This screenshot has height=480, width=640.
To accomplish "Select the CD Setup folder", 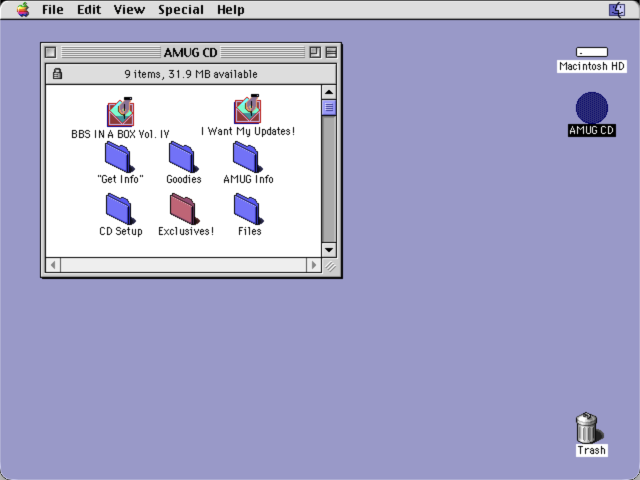I will pyautogui.click(x=120, y=209).
